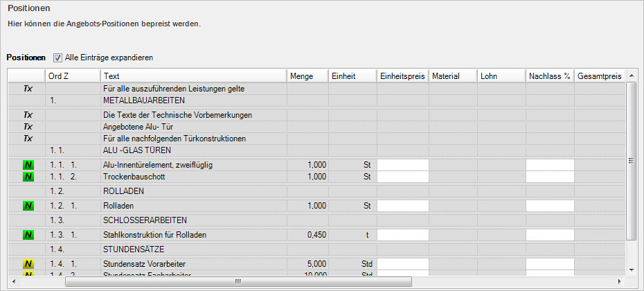644x291 pixels.
Task: Select the SCHLOSSERARBEITEN section row
Action: tap(145, 220)
